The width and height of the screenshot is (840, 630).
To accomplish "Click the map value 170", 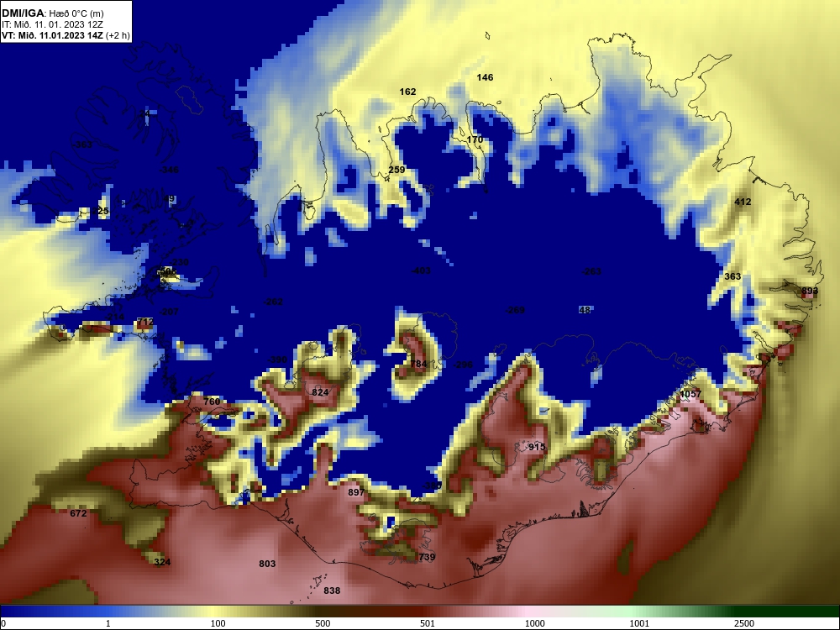I will 475,139.
